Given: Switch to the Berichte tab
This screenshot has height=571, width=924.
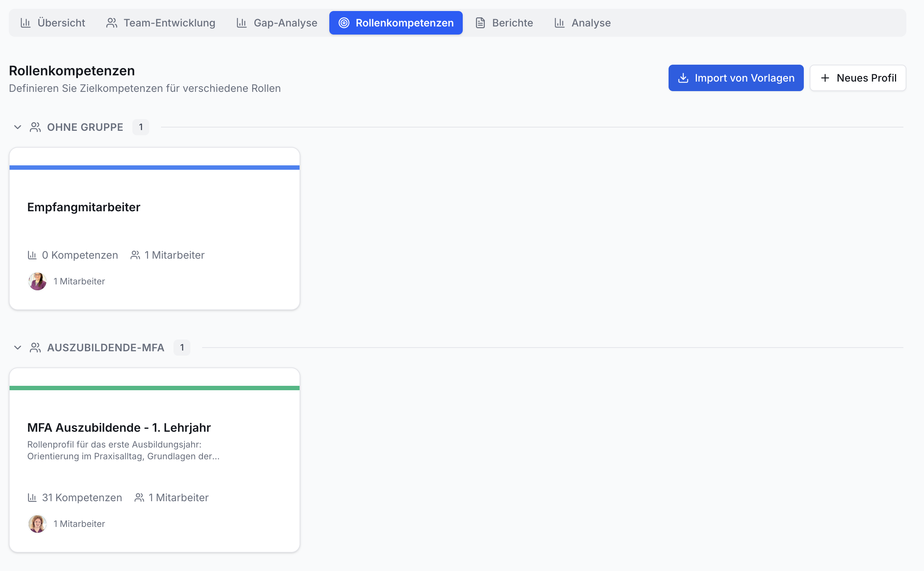Looking at the screenshot, I should 504,23.
